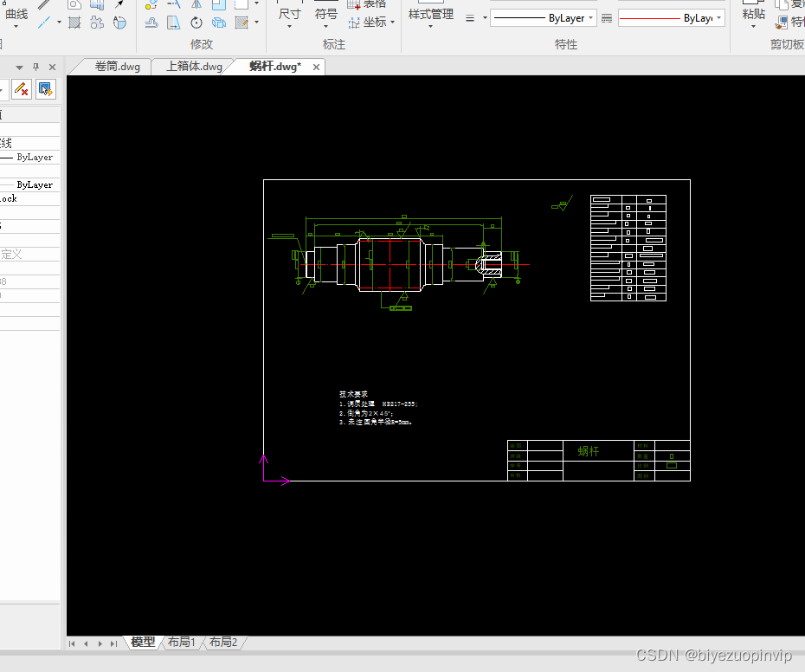The width and height of the screenshot is (805, 672).
Task: Click the pencil-with-red-X icon in properties panel
Action: (22, 89)
